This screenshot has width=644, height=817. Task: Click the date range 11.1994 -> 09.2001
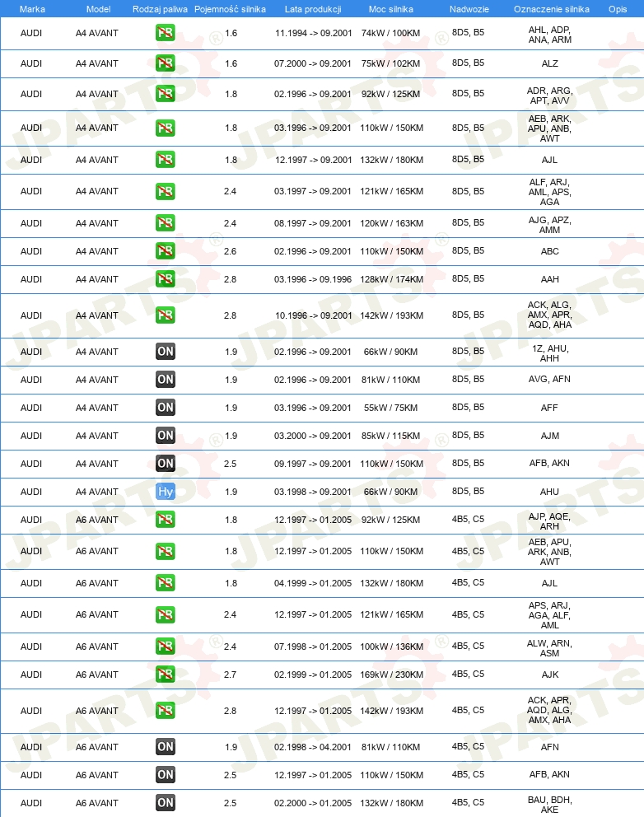click(313, 33)
